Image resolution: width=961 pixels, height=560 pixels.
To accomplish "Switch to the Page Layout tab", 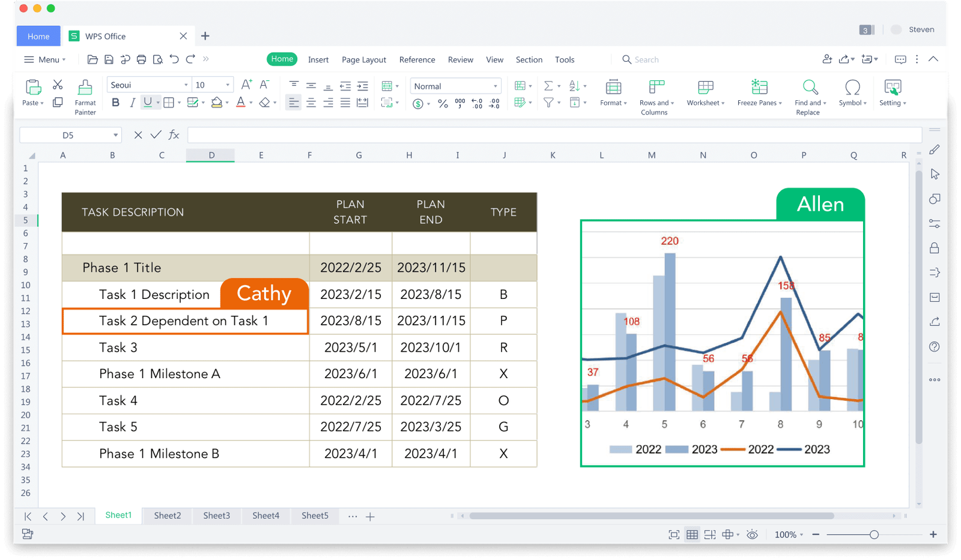I will point(363,59).
